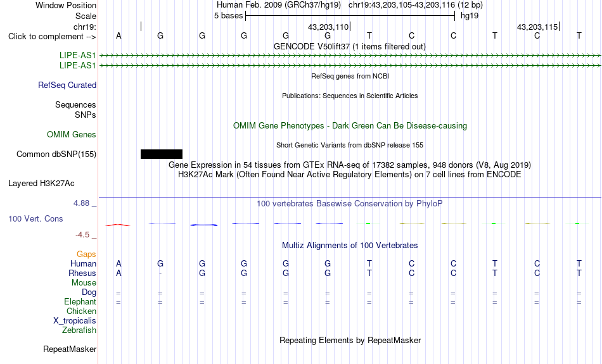Click 'Short Genetic Variants from dbSNP release 155'
The image size is (602, 364).
tap(350, 145)
